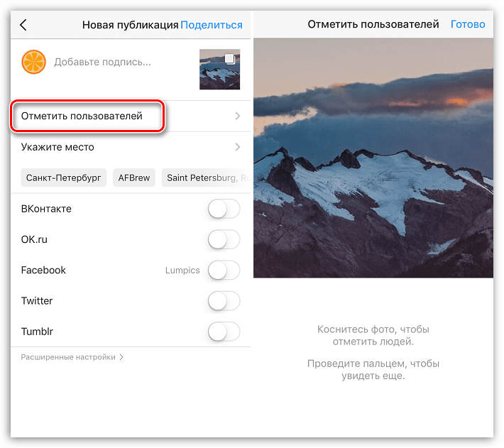This screenshot has height=448, width=504.
Task: Open the mountain photo thumbnail
Action: coord(219,70)
